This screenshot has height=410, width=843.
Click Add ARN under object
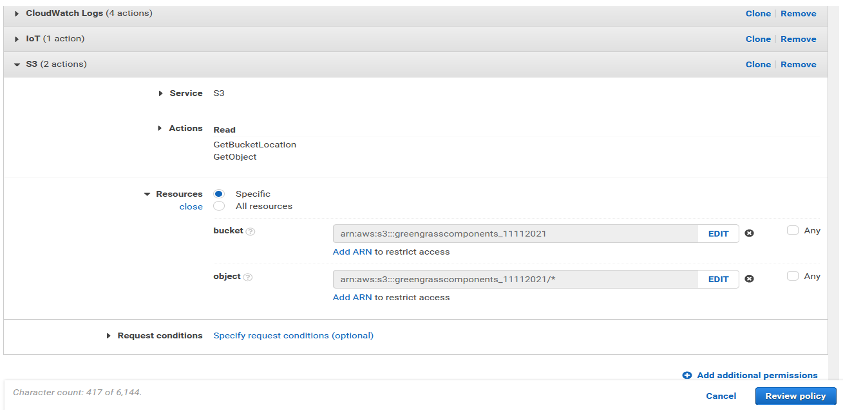[x=352, y=297]
